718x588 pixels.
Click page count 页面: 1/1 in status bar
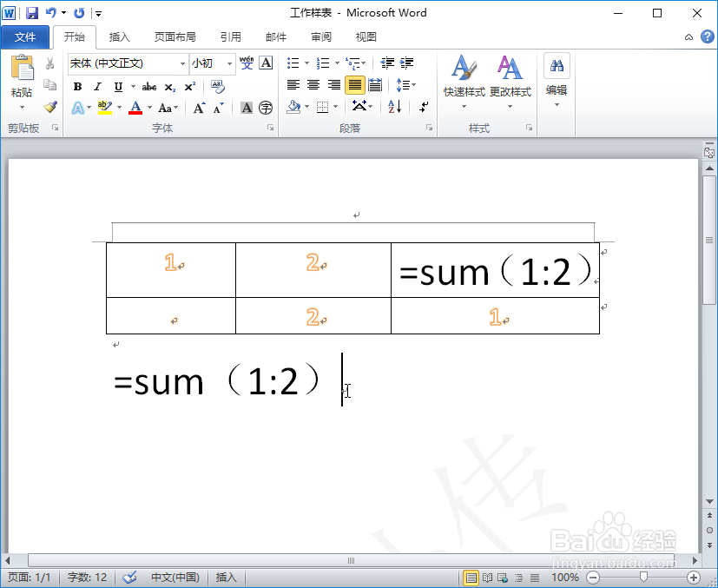[30, 578]
